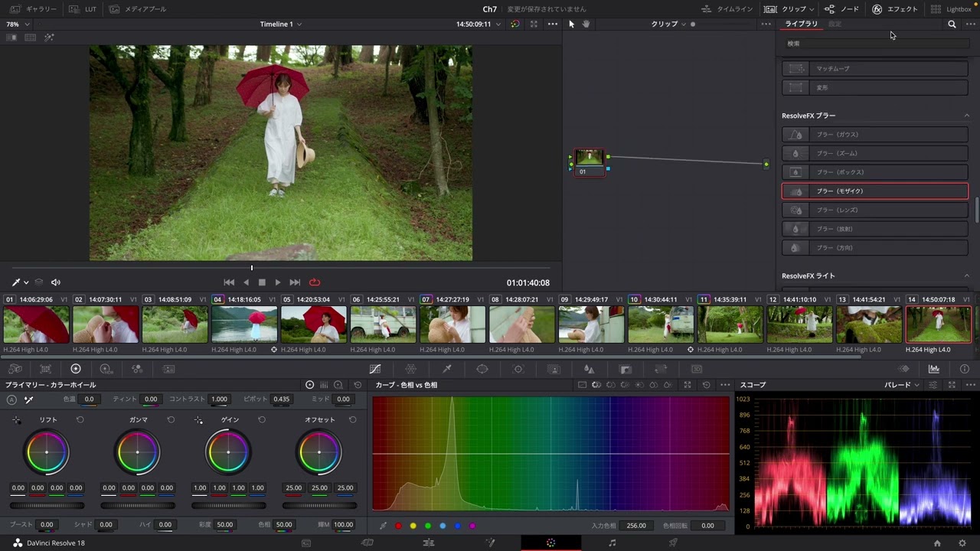Open the HDR color wheels palette
980x551 pixels.
[106, 369]
